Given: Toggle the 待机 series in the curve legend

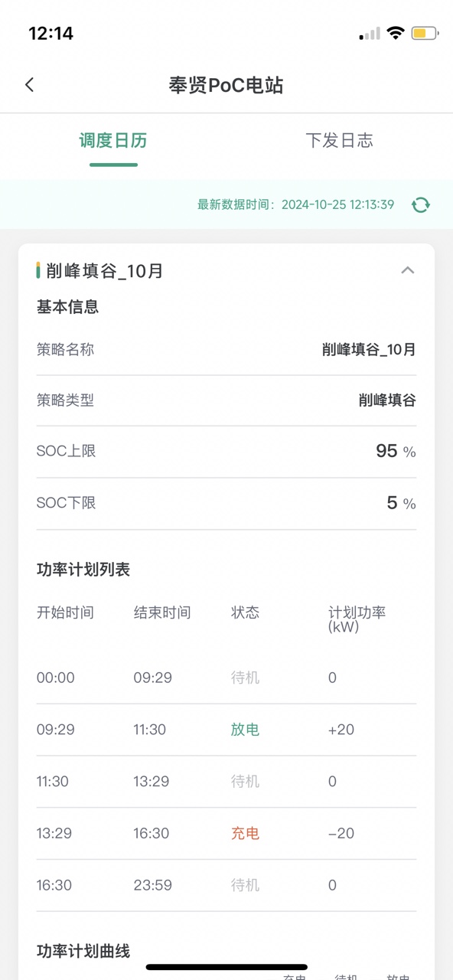Looking at the screenshot, I should pos(344,975).
